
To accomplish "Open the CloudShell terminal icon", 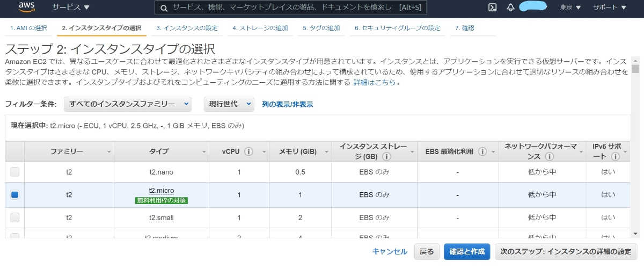I will coord(492,8).
